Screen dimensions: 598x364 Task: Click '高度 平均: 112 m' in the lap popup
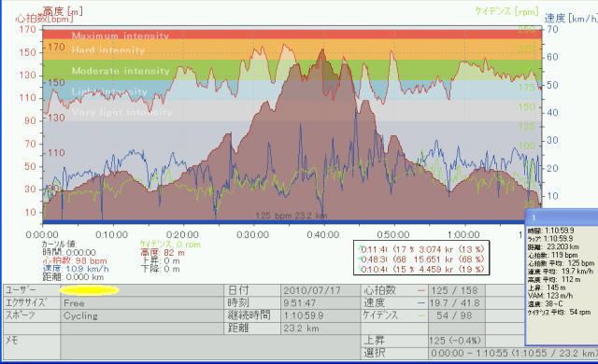554,279
